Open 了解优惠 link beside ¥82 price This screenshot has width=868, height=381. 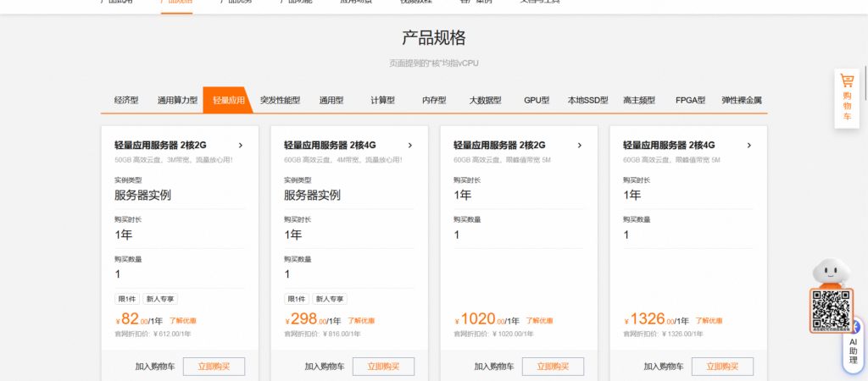[x=183, y=321]
